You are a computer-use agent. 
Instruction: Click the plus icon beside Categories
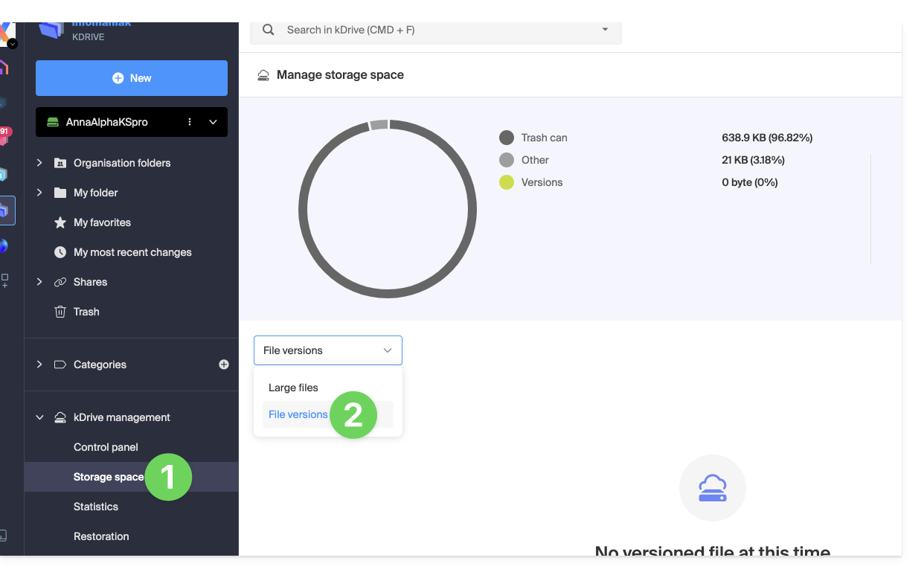pyautogui.click(x=224, y=365)
